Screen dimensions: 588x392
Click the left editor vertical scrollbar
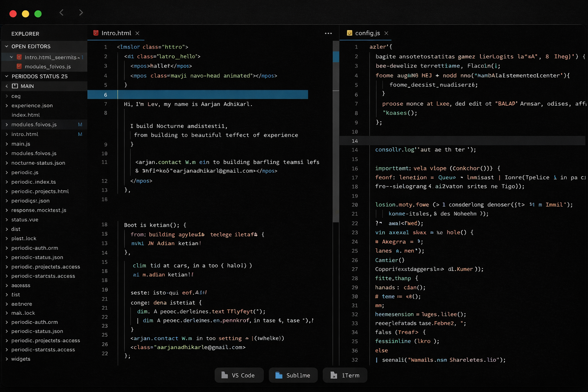(x=336, y=153)
